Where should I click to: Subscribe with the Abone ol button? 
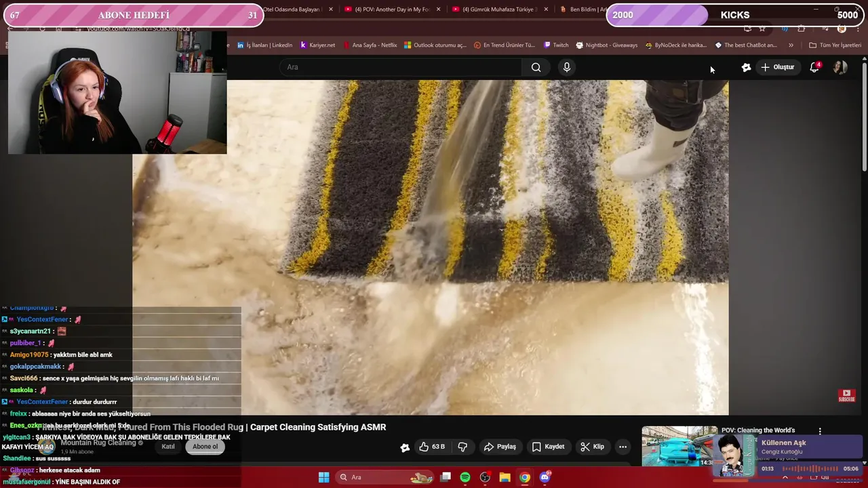pyautogui.click(x=205, y=447)
